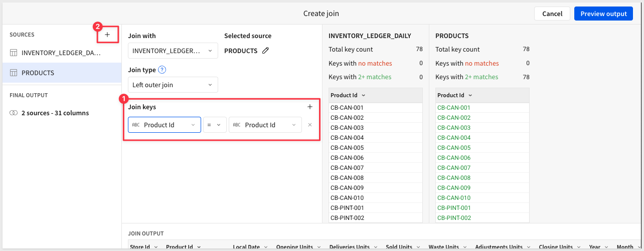Open the right Product Id join key dropdown

tap(265, 125)
